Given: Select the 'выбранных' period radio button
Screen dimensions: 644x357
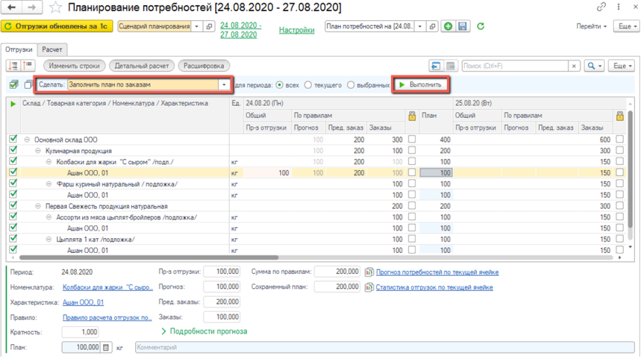Looking at the screenshot, I should pyautogui.click(x=350, y=85).
